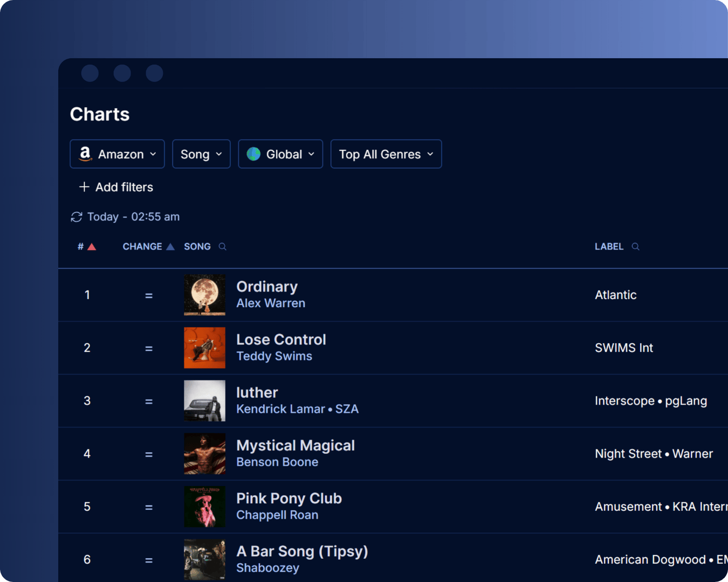Select the Amazon platform logo icon

[85, 154]
